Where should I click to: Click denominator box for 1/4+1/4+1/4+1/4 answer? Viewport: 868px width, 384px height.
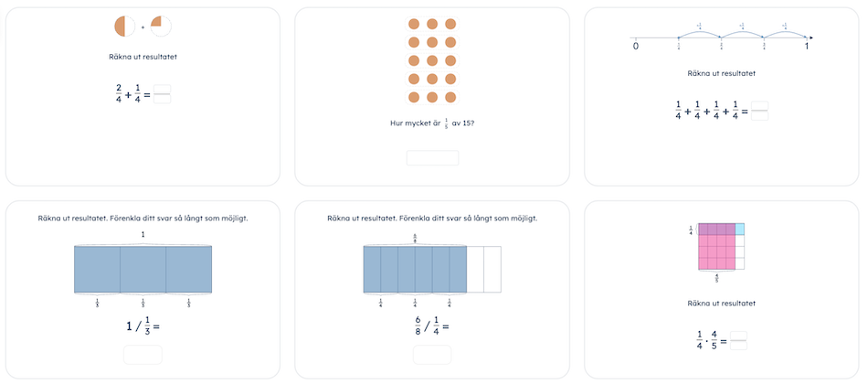pyautogui.click(x=760, y=116)
